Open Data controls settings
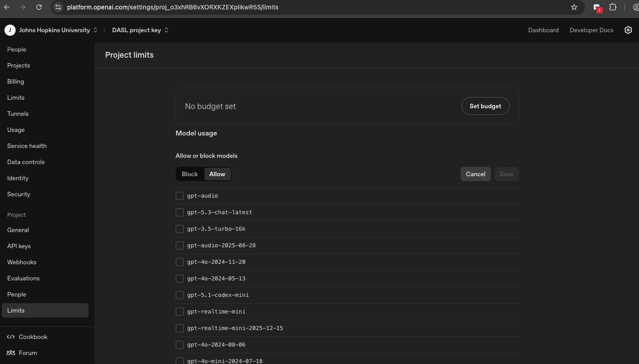Viewport: 639px width, 364px height. 26,162
